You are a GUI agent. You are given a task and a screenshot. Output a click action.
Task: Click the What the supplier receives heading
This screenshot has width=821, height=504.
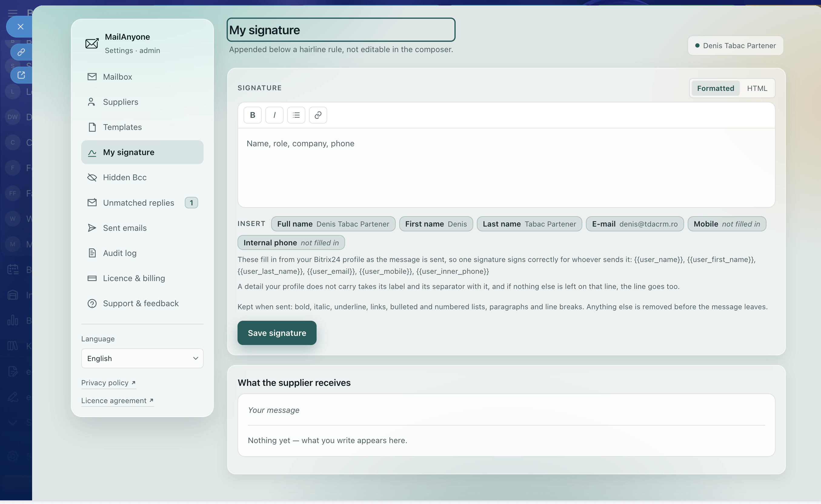tap(294, 383)
